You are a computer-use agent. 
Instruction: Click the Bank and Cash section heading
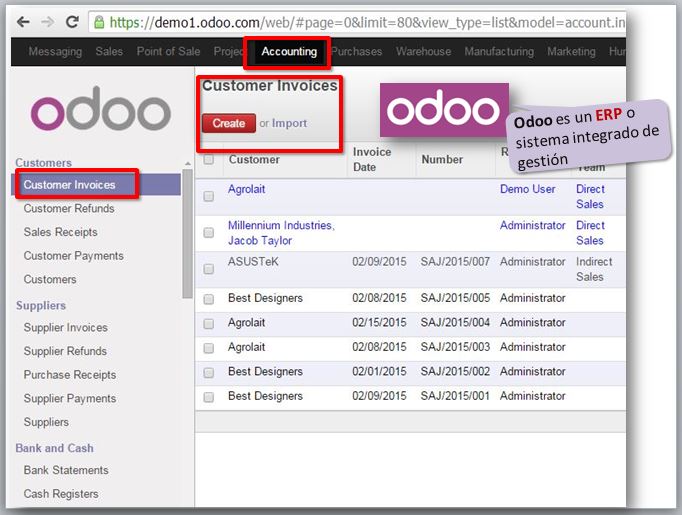click(54, 448)
